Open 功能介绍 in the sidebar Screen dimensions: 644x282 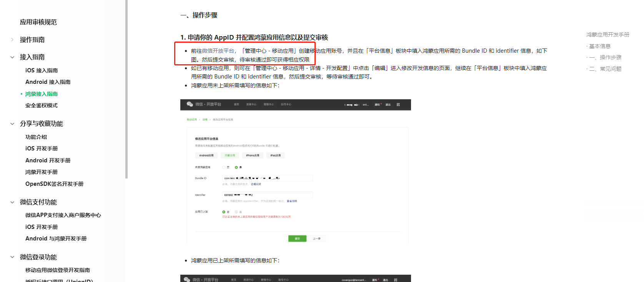point(36,137)
